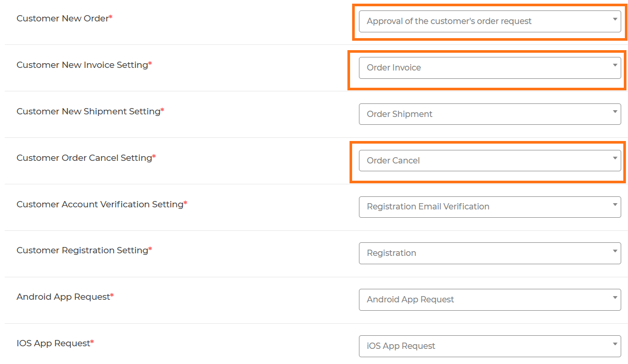Click the Customer Order Cancel Setting label
This screenshot has width=628, height=364.
click(84, 158)
